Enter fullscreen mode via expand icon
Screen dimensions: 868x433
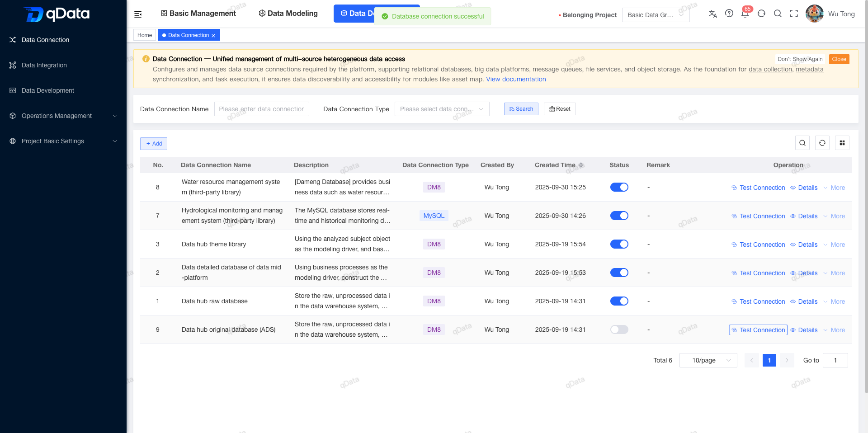click(794, 14)
